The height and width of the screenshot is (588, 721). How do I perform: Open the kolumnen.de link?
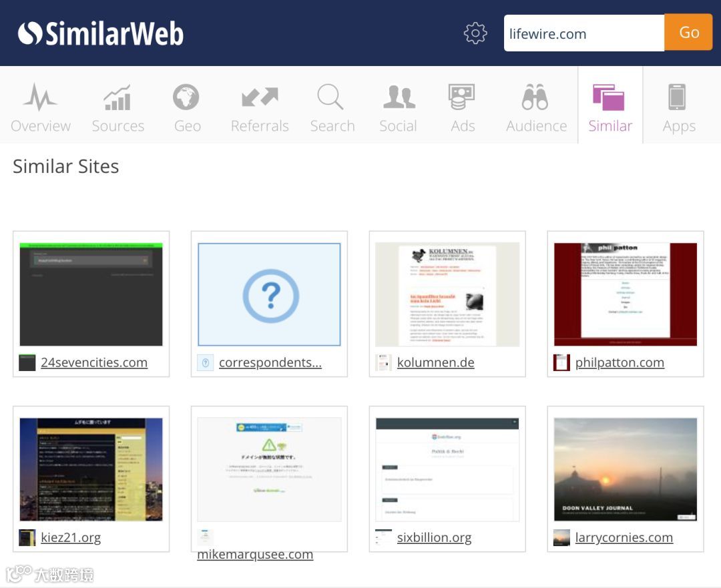[436, 362]
